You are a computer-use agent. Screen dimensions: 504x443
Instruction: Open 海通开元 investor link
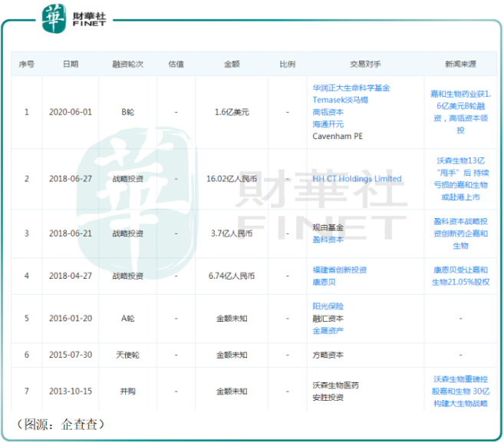point(328,124)
